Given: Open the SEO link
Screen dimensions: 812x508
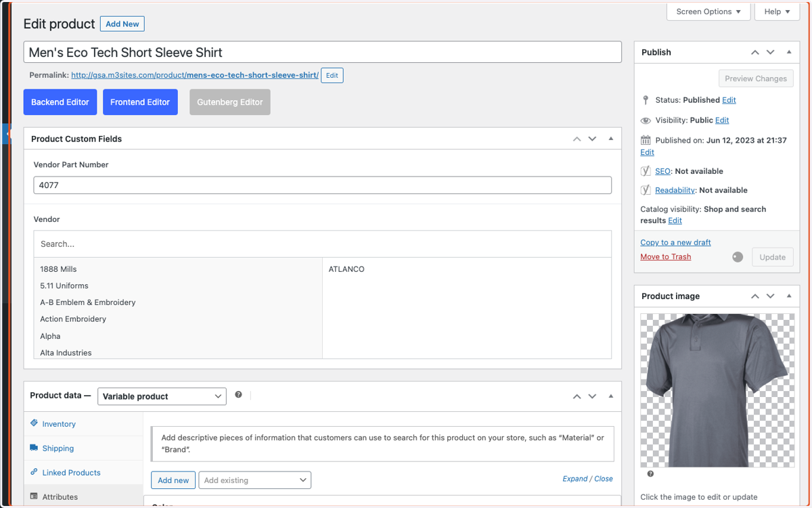Looking at the screenshot, I should (662, 171).
